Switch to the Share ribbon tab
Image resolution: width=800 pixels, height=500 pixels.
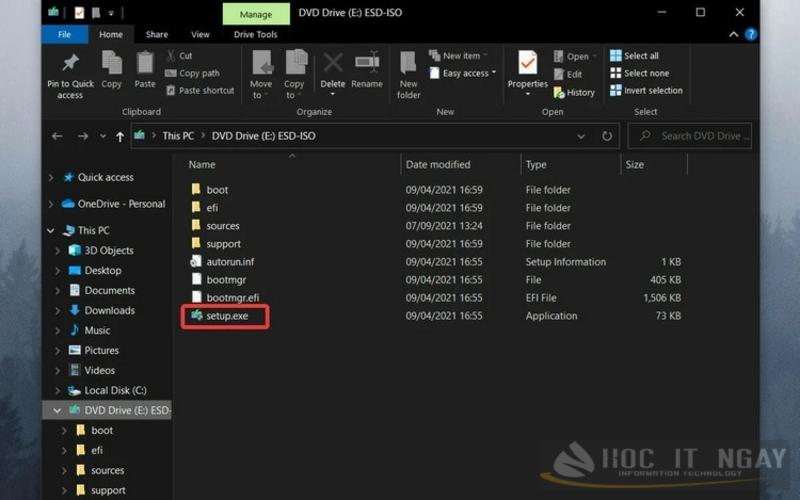coord(157,34)
